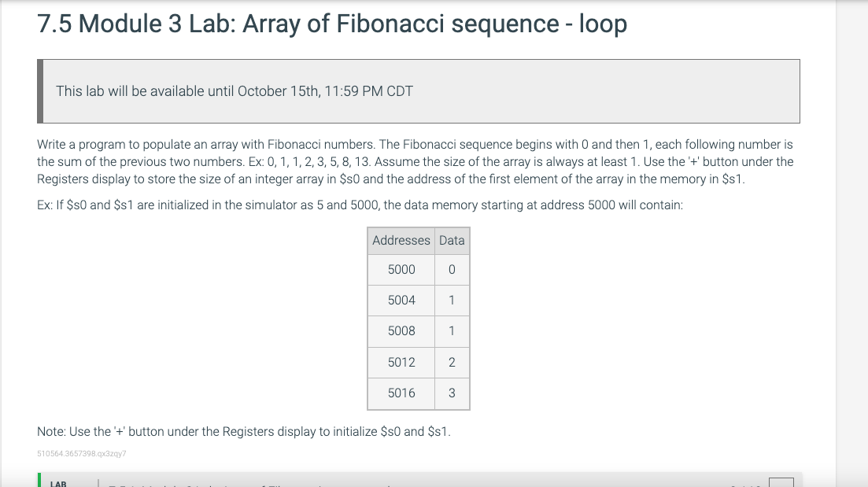
Task: Click address cell 5004
Action: click(401, 301)
